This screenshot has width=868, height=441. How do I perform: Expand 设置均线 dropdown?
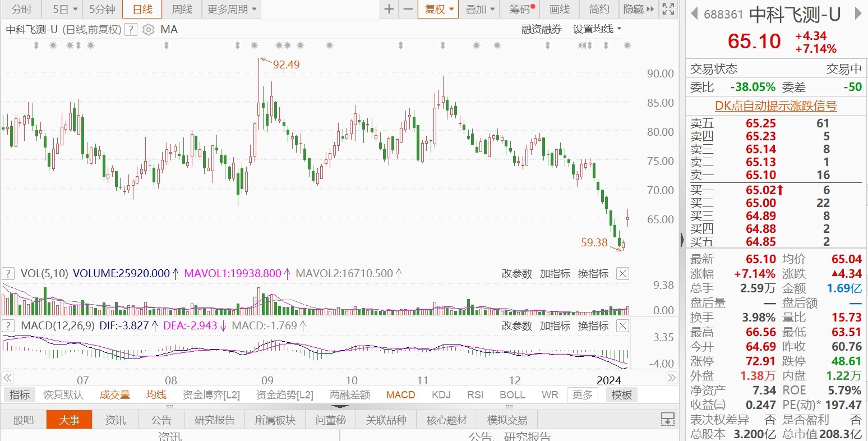tap(597, 29)
